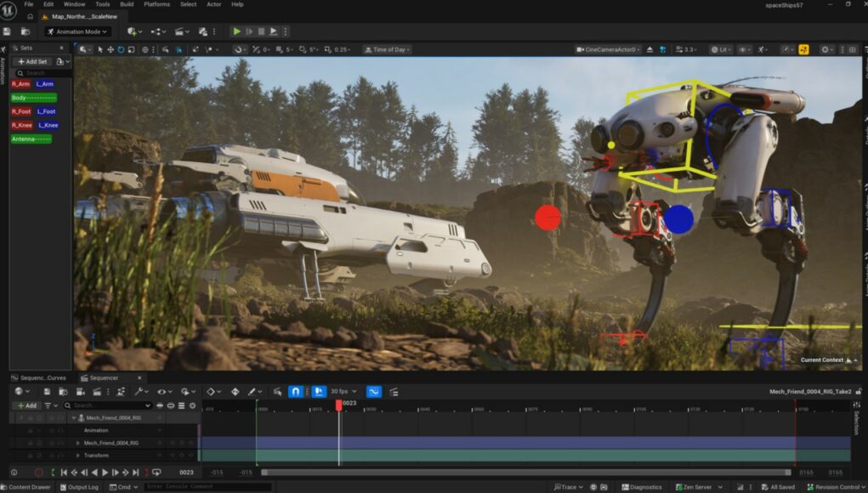Click the Stop play square button
This screenshot has width=868, height=493.
click(261, 31)
